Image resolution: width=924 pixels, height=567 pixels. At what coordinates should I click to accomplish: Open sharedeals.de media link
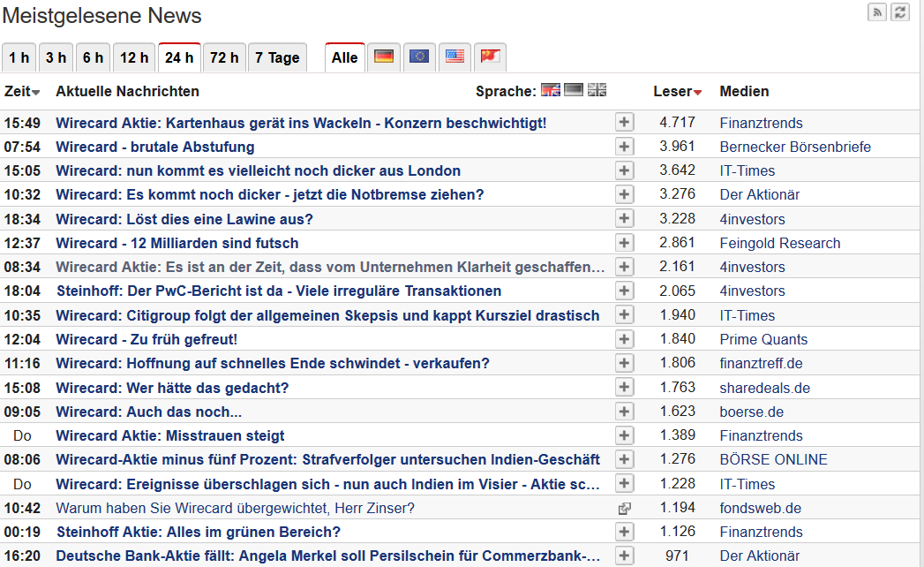pos(764,389)
